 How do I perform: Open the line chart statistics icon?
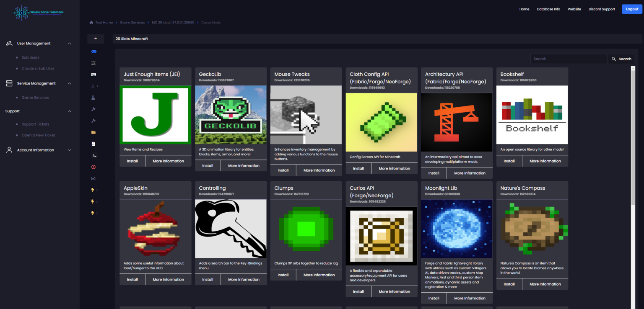pos(93,178)
